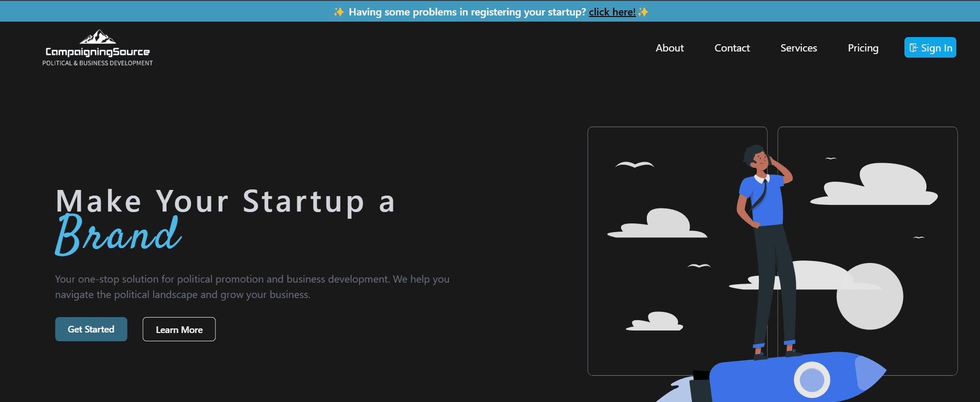Click the cursive 'Brand' heading text
The height and width of the screenshot is (402, 980).
tap(118, 235)
